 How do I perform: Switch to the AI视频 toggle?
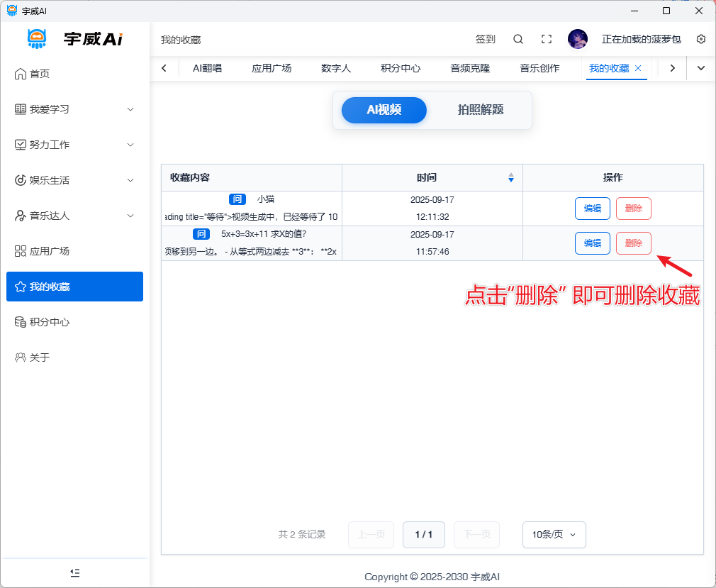(384, 110)
